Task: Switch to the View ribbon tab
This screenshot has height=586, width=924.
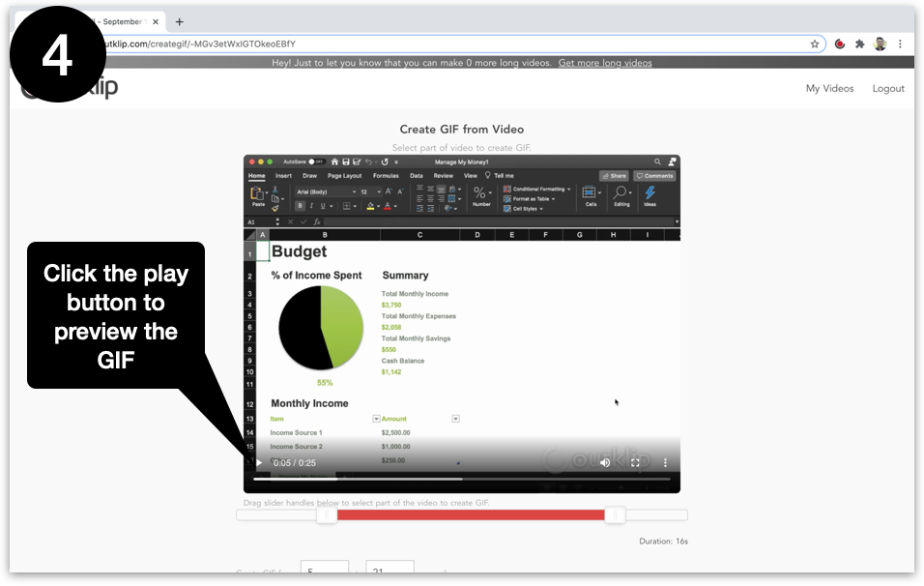Action: [x=471, y=176]
